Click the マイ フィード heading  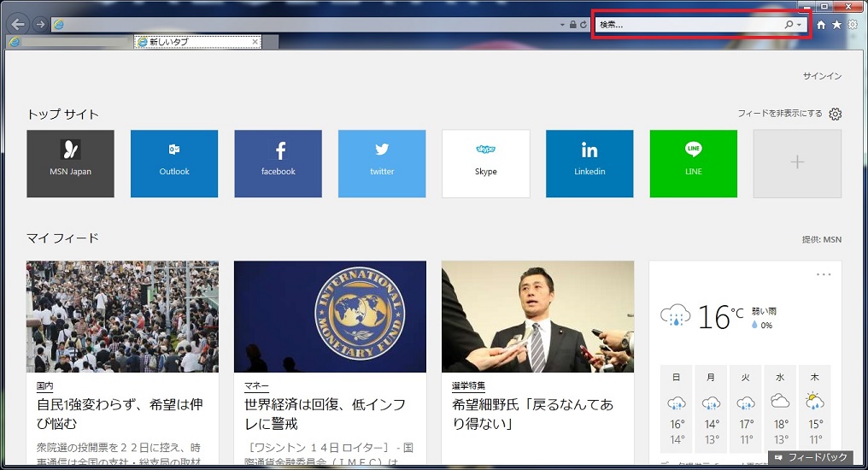pyautogui.click(x=62, y=238)
